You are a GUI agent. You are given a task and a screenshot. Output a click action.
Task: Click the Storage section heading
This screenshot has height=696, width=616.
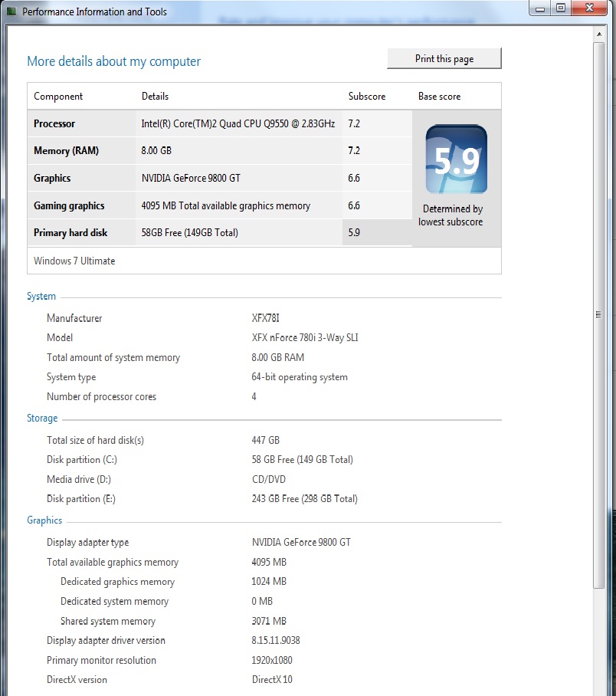pos(42,418)
